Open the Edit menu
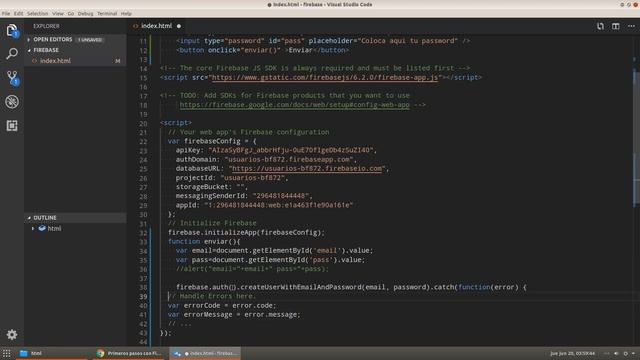The height and width of the screenshot is (360, 640). tap(18, 13)
